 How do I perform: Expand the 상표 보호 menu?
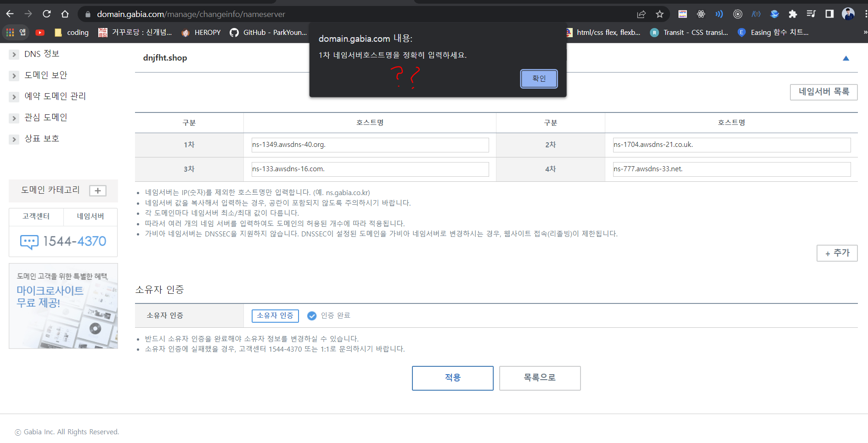(x=14, y=139)
